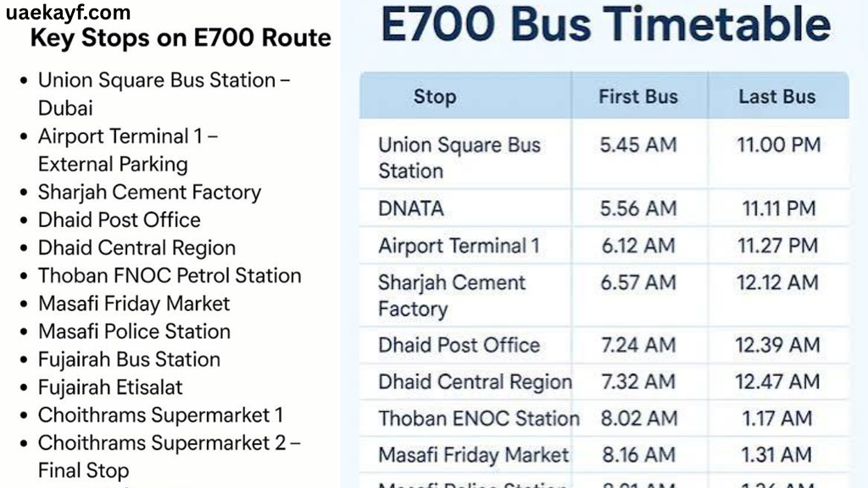Click the E700 Bus Timetable title

point(605,25)
